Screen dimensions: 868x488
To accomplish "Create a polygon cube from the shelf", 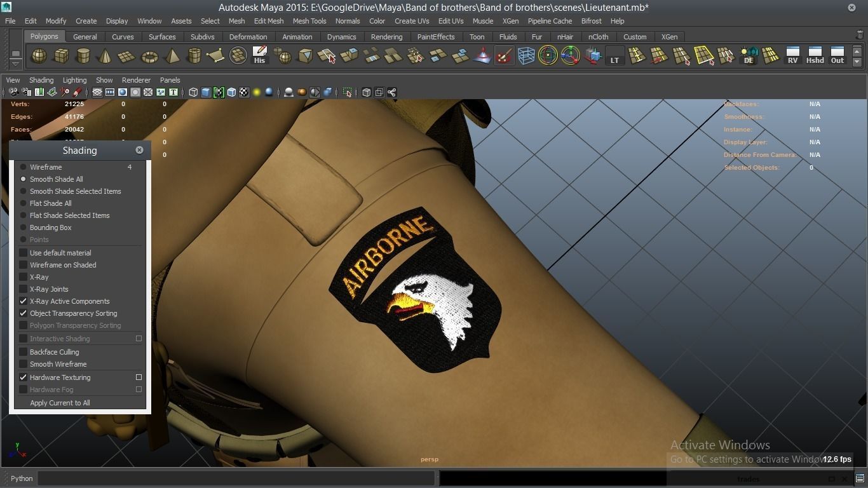I will pos(61,57).
